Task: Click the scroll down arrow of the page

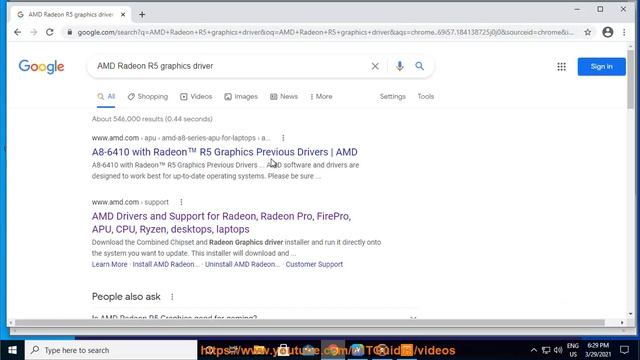Action: point(631,314)
